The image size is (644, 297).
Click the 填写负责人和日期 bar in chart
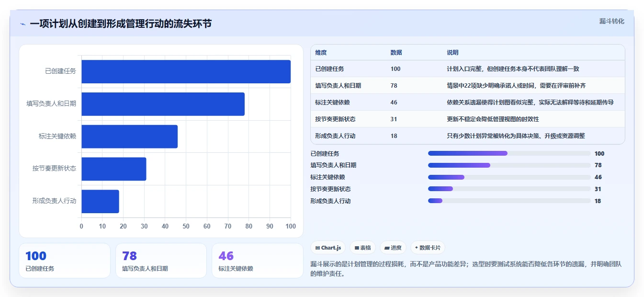(163, 104)
